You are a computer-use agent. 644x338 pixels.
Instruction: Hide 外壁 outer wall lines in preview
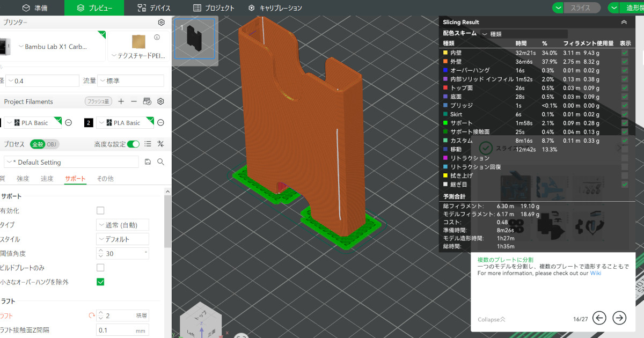624,62
